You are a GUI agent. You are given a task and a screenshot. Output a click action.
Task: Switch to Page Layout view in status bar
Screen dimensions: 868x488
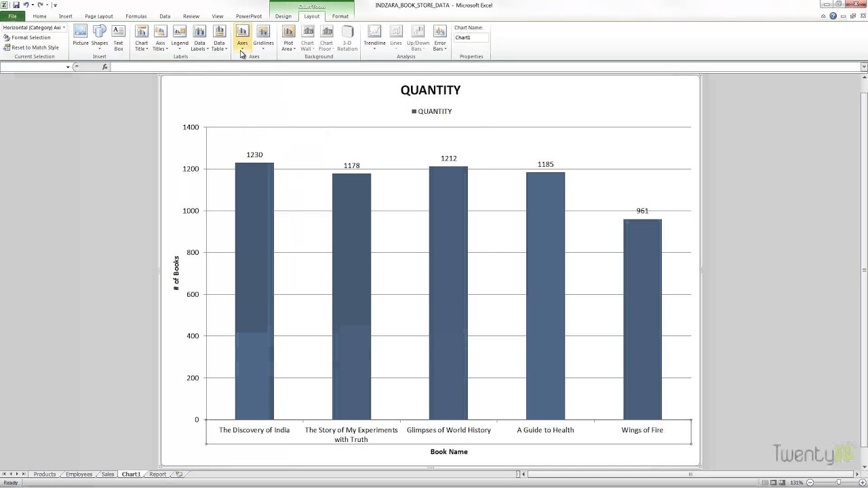tap(773, 483)
